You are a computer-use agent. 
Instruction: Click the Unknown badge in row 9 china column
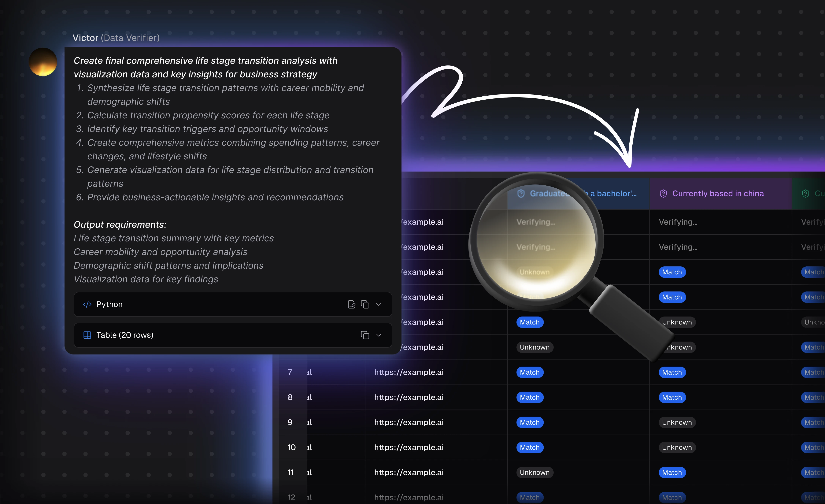pyautogui.click(x=677, y=422)
